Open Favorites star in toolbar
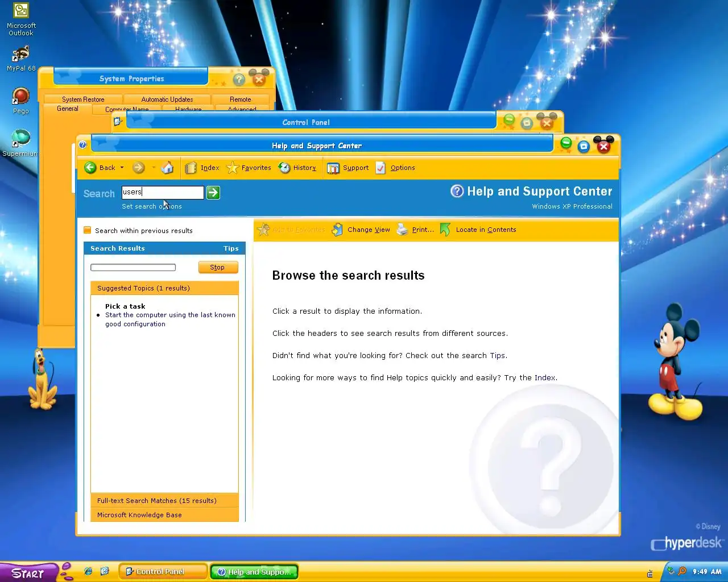 pyautogui.click(x=232, y=168)
